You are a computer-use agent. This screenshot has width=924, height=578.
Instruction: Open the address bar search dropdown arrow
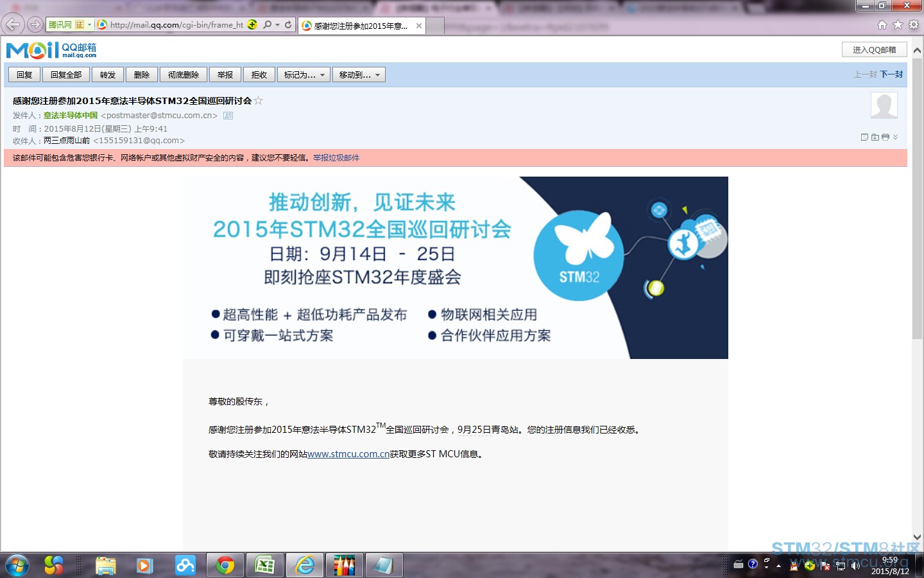277,25
